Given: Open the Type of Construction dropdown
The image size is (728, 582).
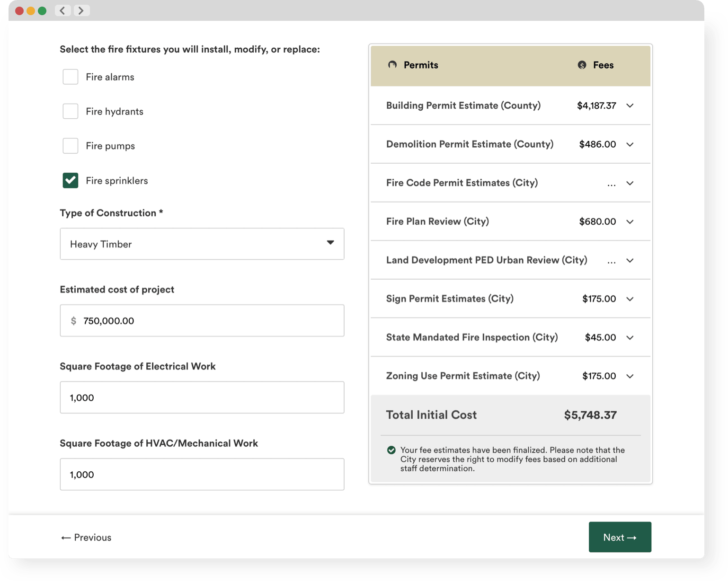Looking at the screenshot, I should (x=202, y=244).
